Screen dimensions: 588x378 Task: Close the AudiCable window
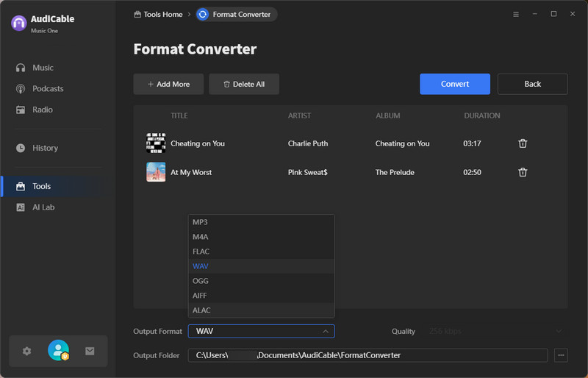tap(573, 14)
